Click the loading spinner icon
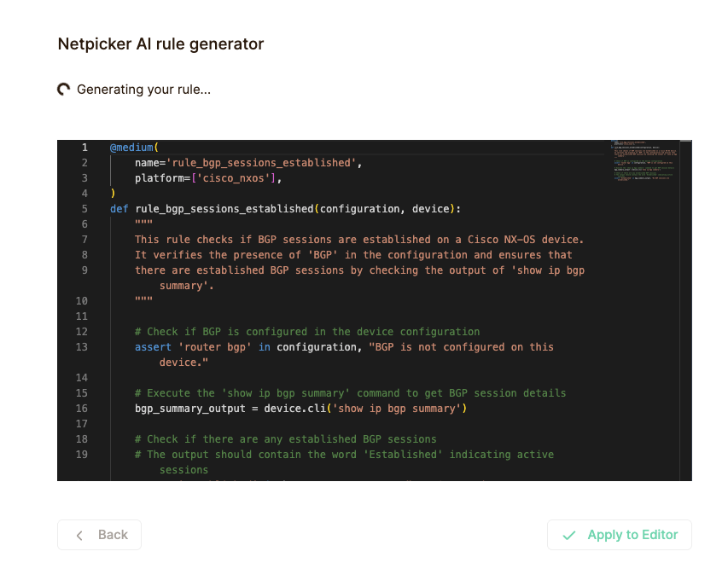Image resolution: width=728 pixels, height=563 pixels. (64, 89)
